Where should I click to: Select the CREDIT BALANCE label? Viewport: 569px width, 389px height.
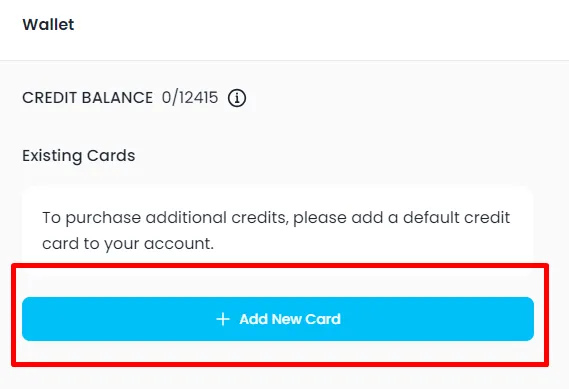click(x=87, y=98)
